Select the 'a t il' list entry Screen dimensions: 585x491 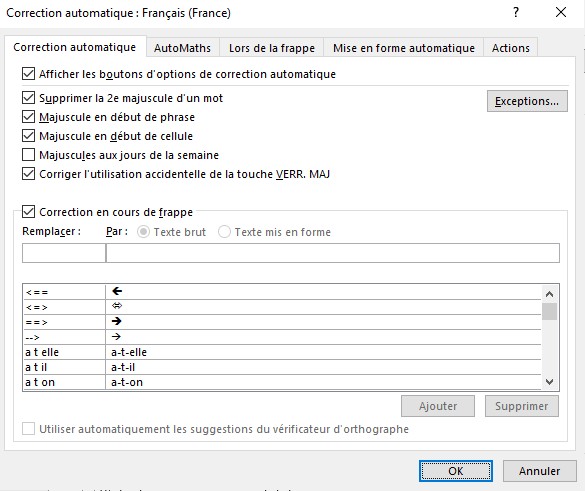coord(282,367)
